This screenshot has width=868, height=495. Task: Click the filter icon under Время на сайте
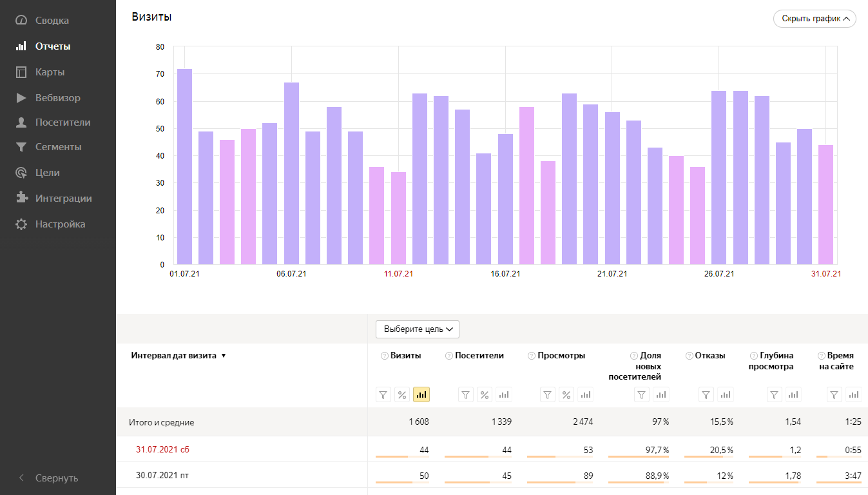point(834,395)
